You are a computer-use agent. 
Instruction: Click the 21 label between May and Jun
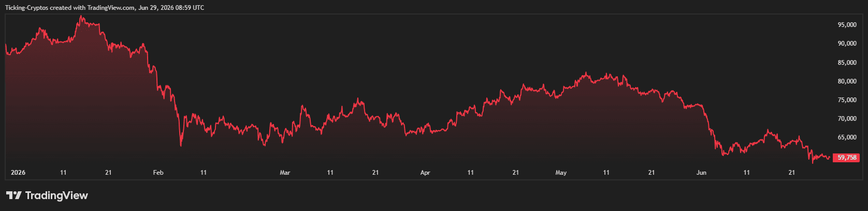pos(652,173)
